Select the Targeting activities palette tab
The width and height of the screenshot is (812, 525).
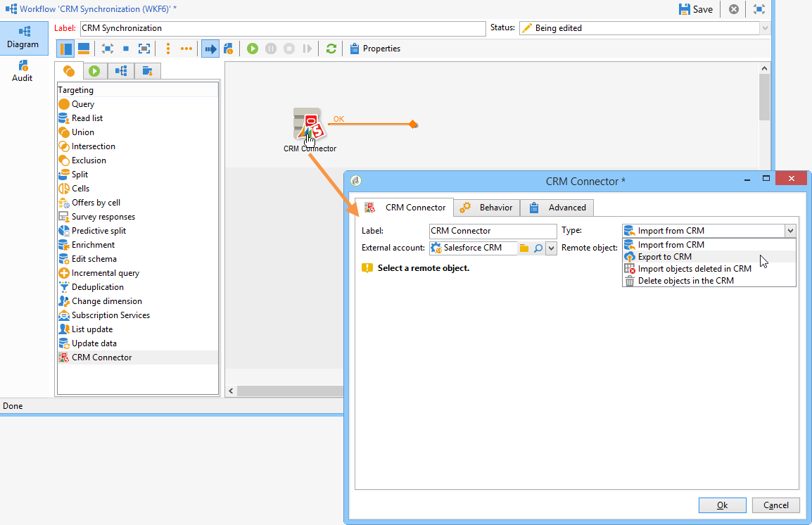point(69,71)
